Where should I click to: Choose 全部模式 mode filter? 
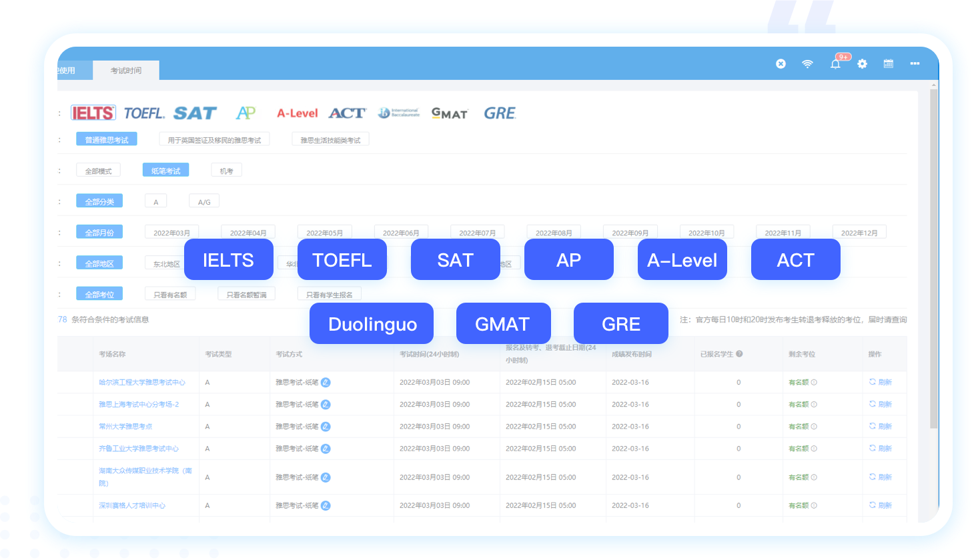[98, 171]
